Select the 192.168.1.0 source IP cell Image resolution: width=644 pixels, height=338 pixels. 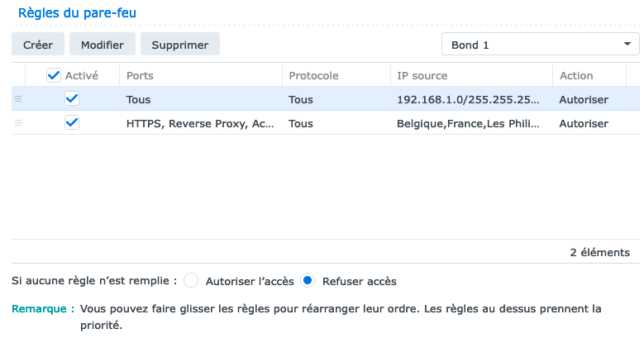[469, 99]
